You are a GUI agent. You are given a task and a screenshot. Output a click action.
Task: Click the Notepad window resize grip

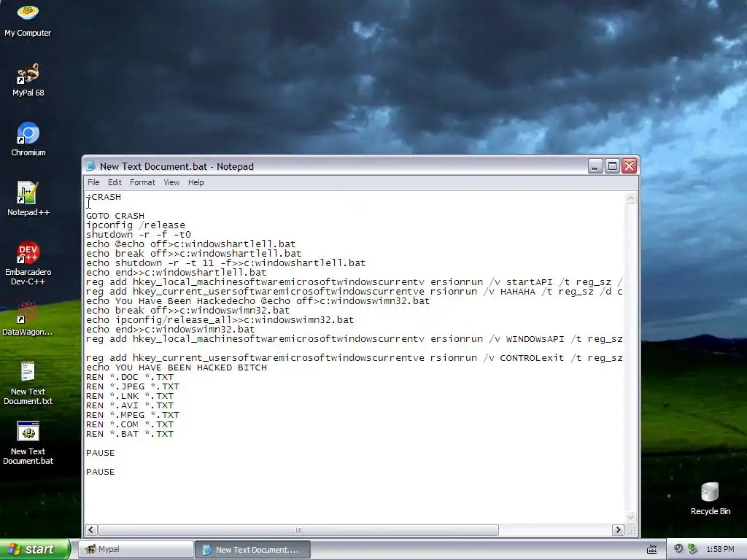pos(631,531)
